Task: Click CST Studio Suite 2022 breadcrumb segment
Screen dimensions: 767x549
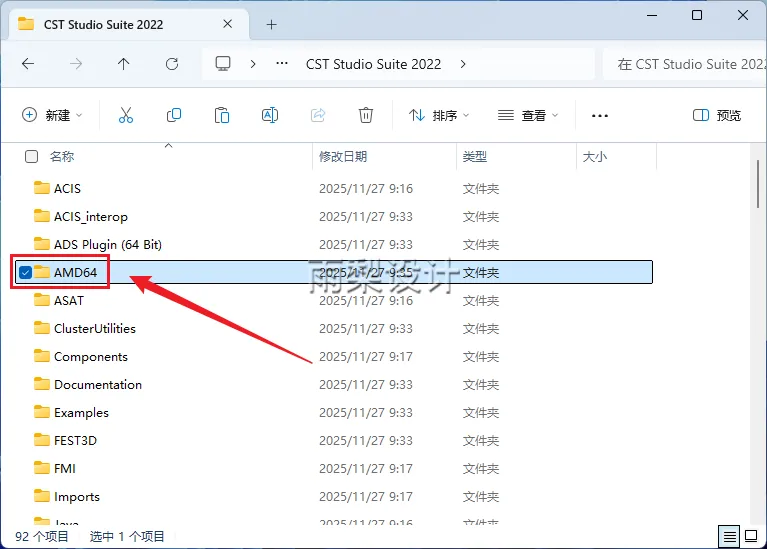Action: click(373, 64)
